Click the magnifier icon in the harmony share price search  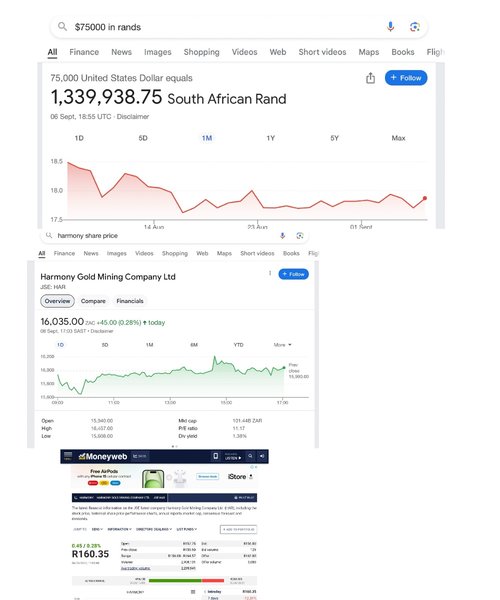tap(49, 235)
